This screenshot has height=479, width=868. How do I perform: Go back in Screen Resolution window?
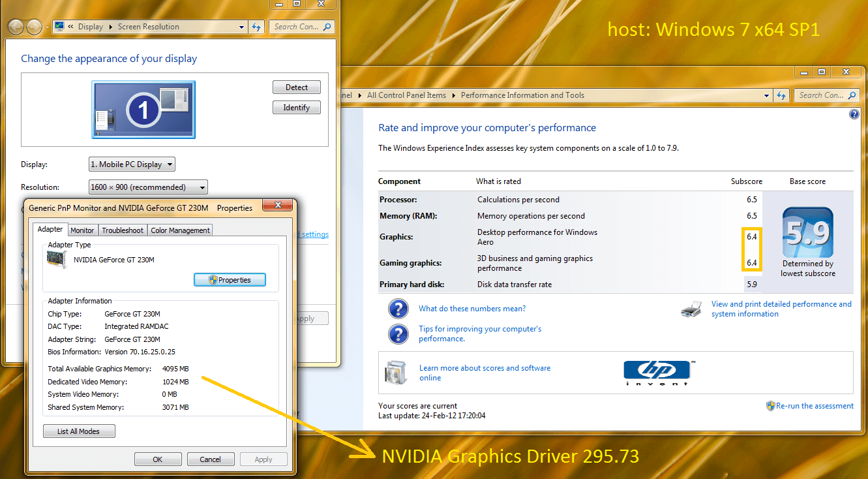[x=16, y=27]
